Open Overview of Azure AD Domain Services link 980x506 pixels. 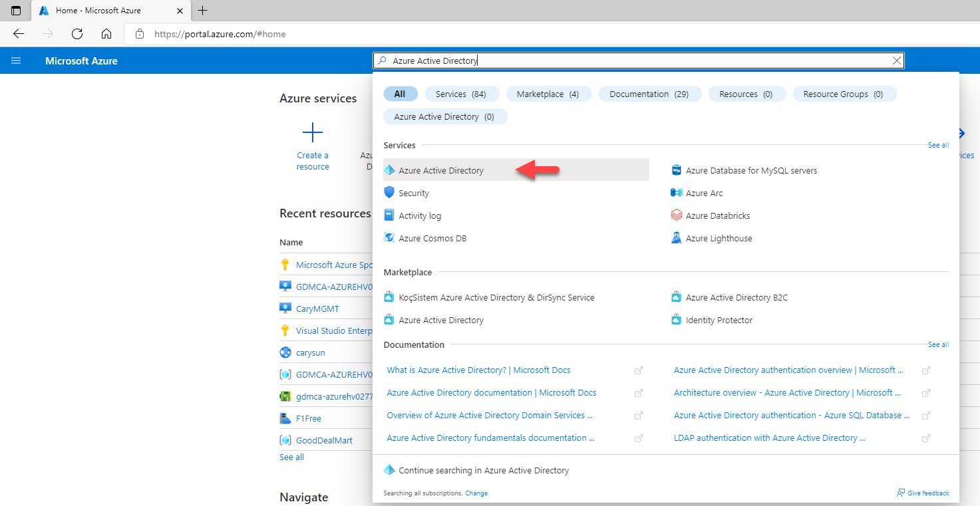point(489,415)
